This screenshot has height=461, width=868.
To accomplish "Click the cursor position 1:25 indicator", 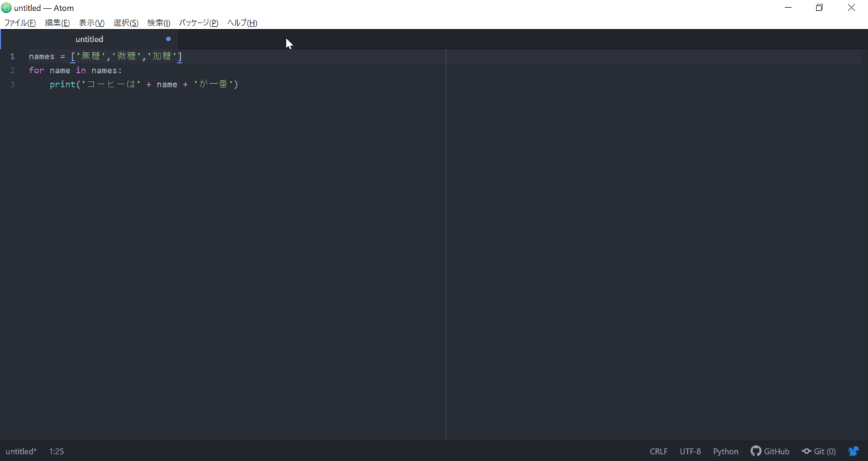I will [x=56, y=451].
